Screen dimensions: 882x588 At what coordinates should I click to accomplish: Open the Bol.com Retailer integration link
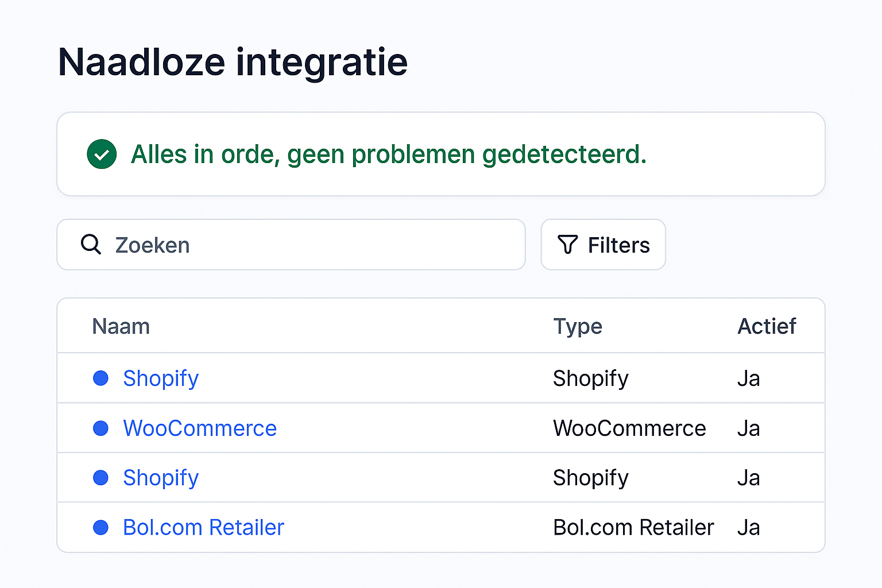[203, 528]
